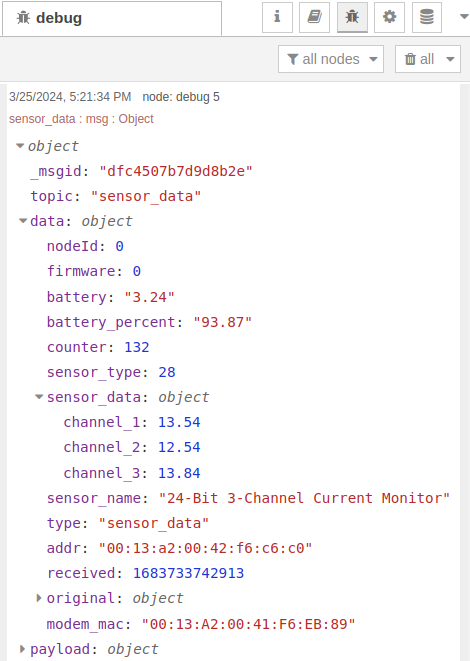This screenshot has width=470, height=661.
Task: Collapse the top-level object tree
Action: [20, 146]
